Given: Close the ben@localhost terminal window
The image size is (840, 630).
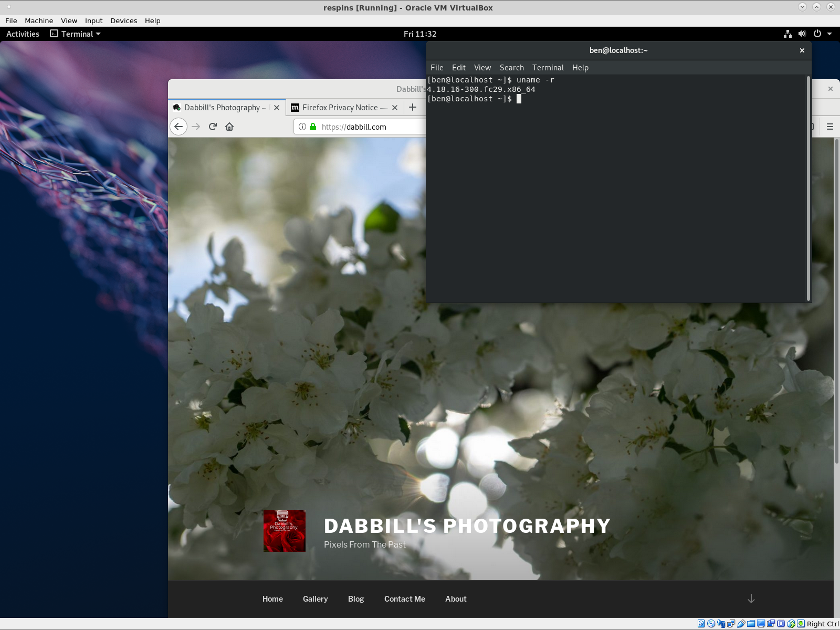Looking at the screenshot, I should (802, 50).
